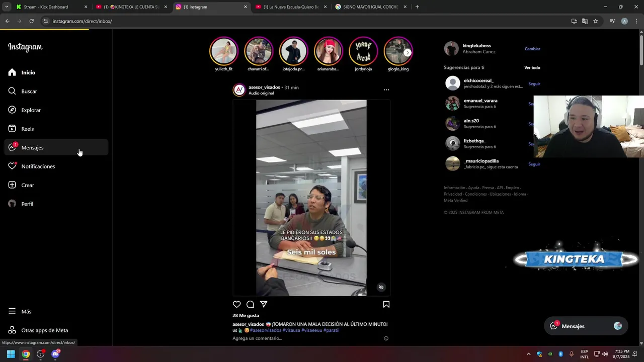Switch to SIGNO MAYOR IGUAL CORCHE tab

click(371, 7)
